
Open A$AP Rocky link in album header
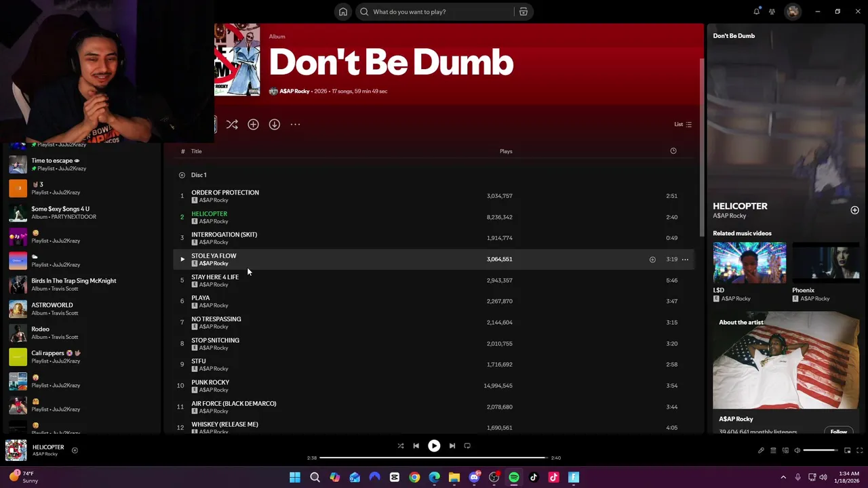(294, 91)
